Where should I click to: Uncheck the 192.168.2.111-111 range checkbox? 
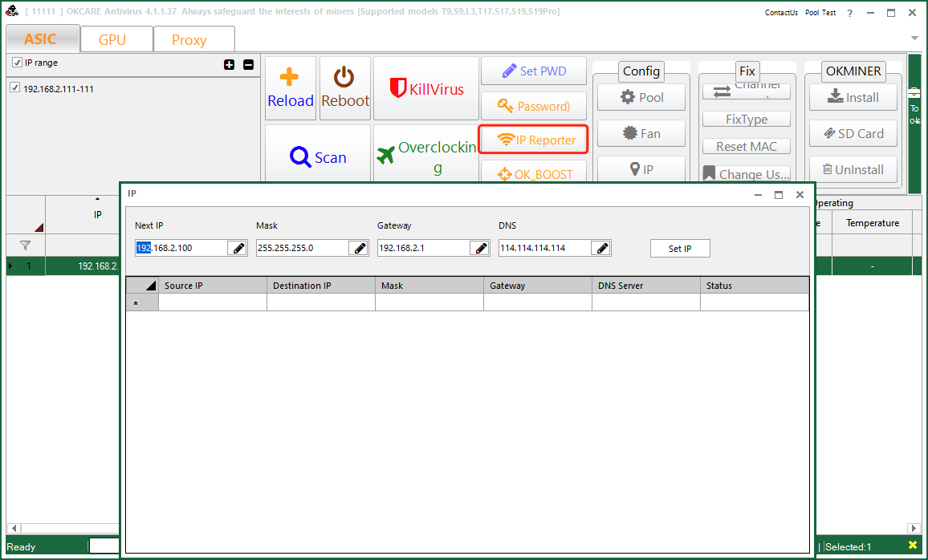point(14,88)
